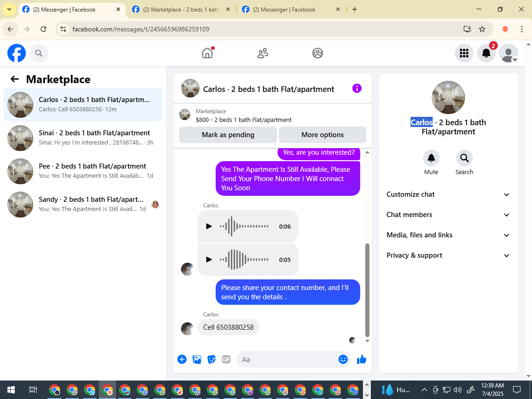Open the Windows Start button
This screenshot has height=399, width=532.
[11, 389]
